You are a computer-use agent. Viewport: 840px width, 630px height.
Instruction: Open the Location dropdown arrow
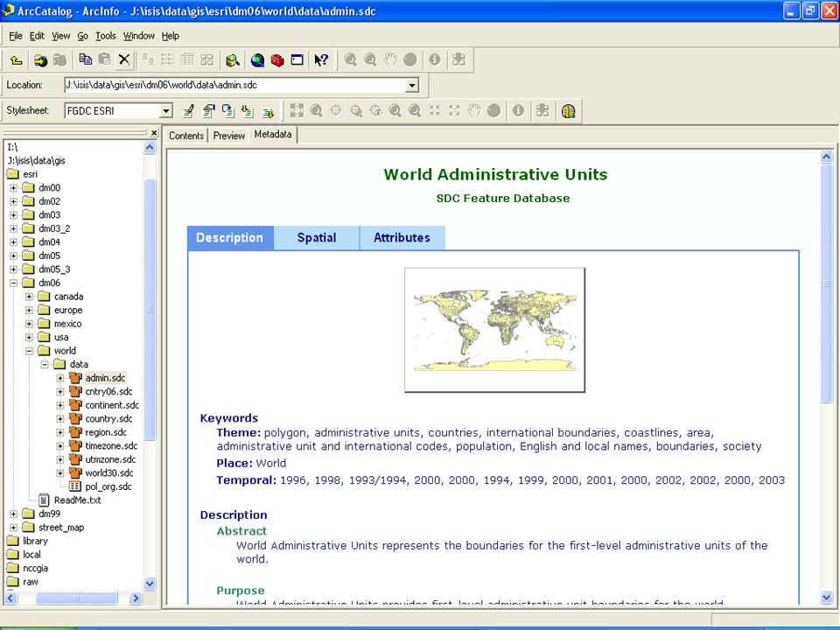coord(412,85)
